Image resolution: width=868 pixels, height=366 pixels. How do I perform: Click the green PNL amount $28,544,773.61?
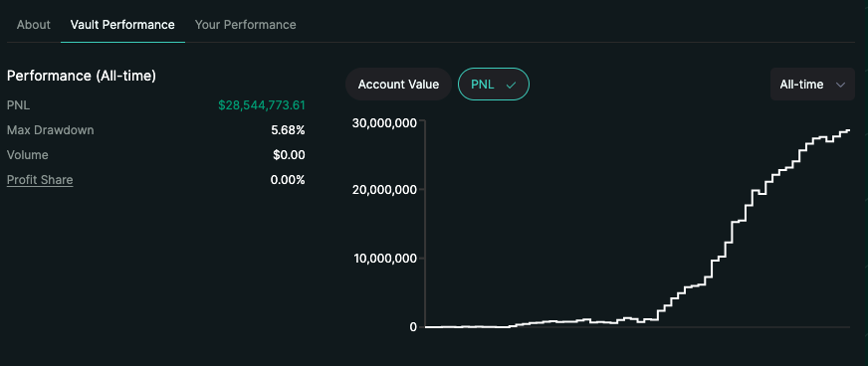(261, 105)
